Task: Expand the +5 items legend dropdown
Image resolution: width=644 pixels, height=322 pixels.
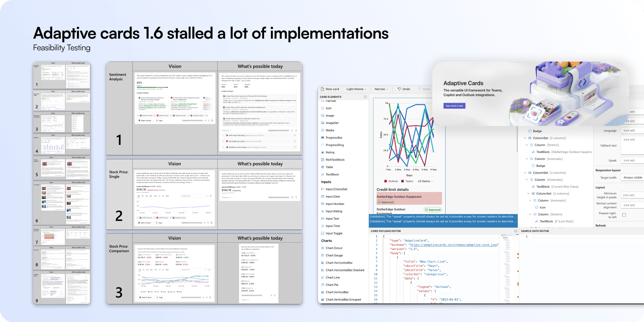Action: coord(425,181)
